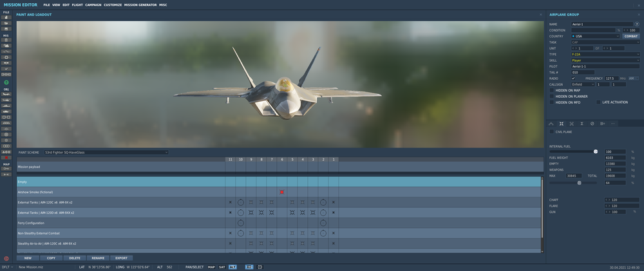Open the DFLT dropdown in status bar
The width and height of the screenshot is (644, 271).
point(7,267)
